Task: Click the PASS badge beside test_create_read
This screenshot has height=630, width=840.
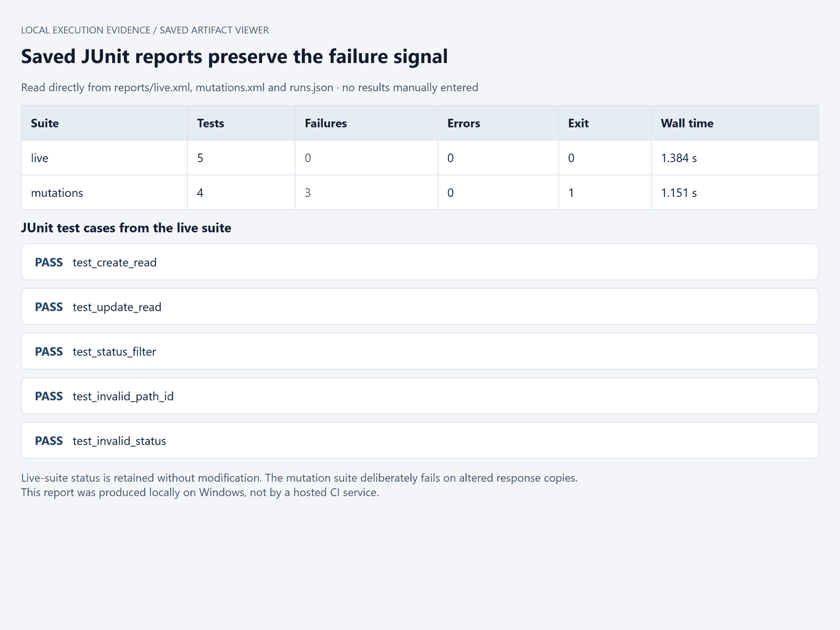Action: pos(49,262)
